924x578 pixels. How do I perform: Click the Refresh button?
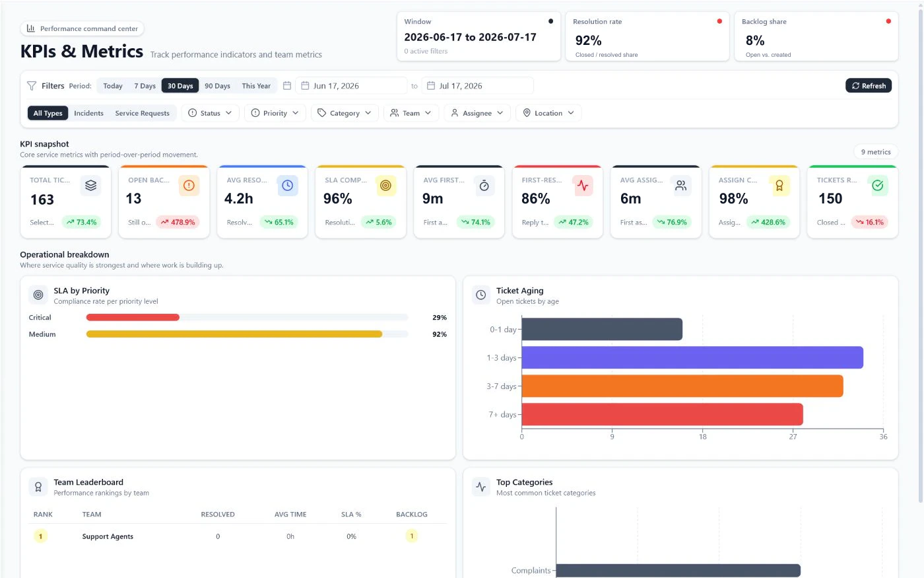(869, 86)
